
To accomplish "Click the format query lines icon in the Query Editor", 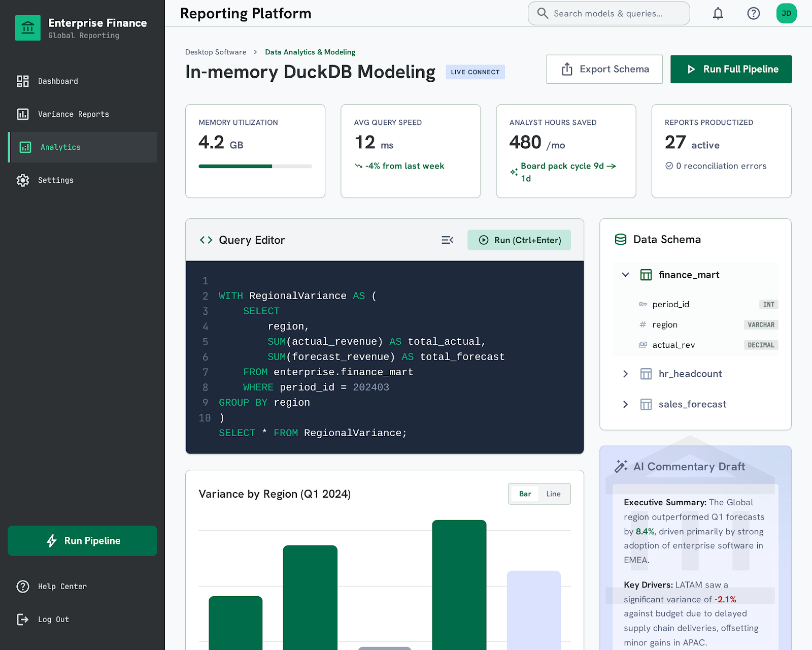I will pyautogui.click(x=447, y=240).
